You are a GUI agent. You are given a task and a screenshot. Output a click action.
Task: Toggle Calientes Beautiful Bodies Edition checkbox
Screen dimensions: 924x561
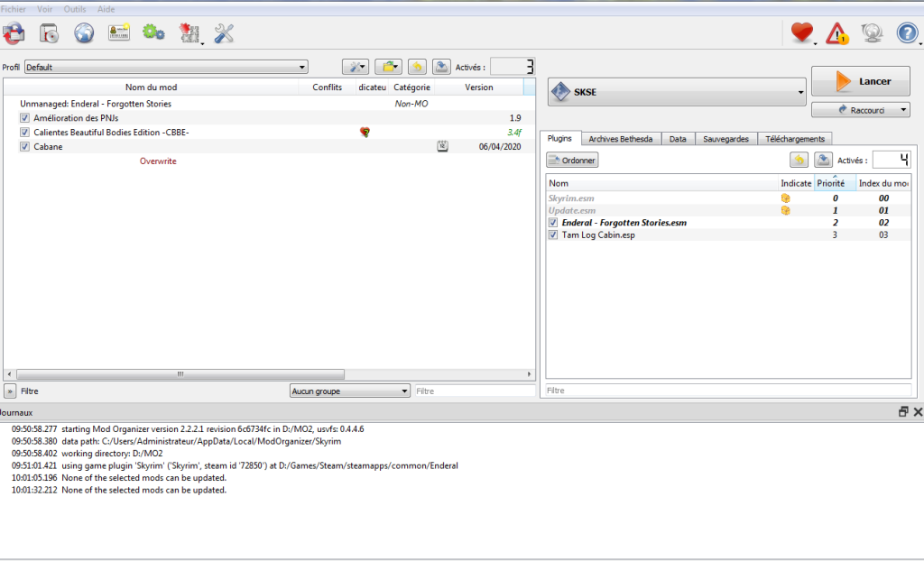click(24, 132)
